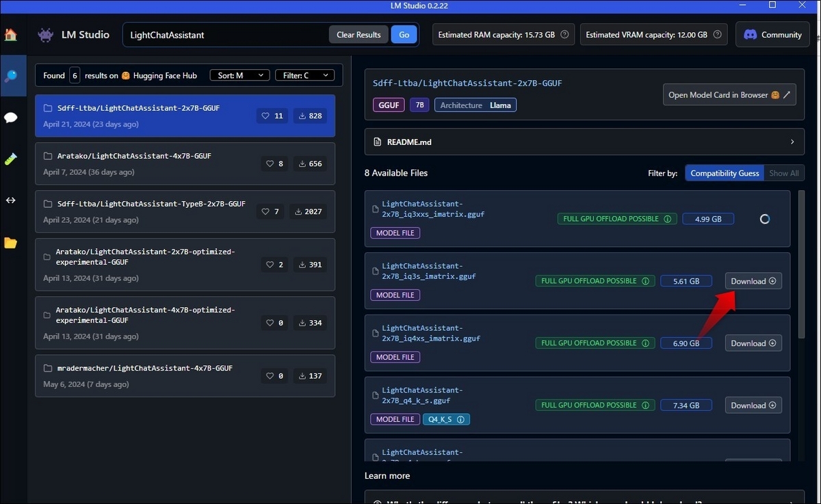Image resolution: width=821 pixels, height=504 pixels.
Task: Select Sdff-Ltba/LightChatAssistant-2x7B-GGUF result
Action: [x=185, y=116]
